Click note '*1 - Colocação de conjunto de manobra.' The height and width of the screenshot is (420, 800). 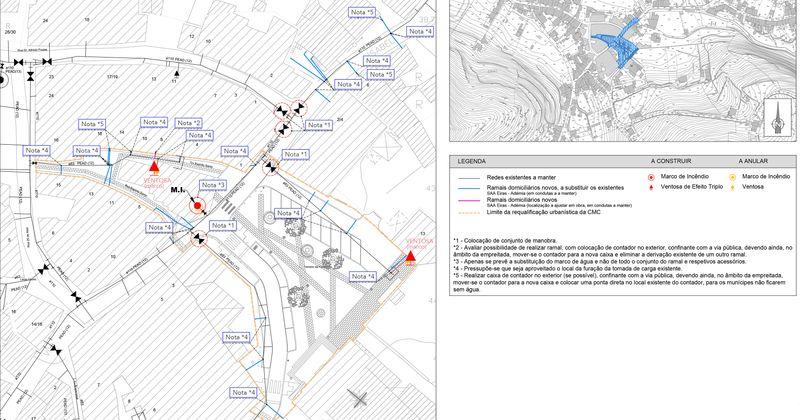coord(505,241)
